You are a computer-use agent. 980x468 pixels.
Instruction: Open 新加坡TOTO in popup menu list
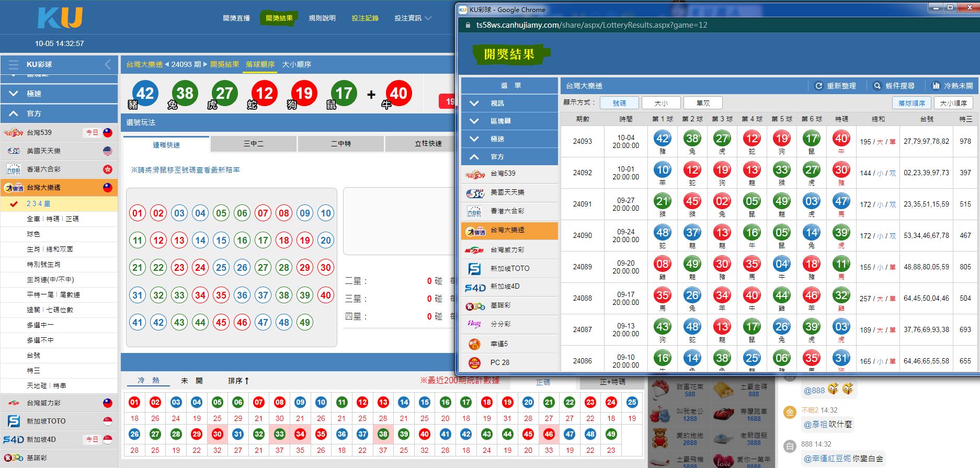tap(509, 268)
